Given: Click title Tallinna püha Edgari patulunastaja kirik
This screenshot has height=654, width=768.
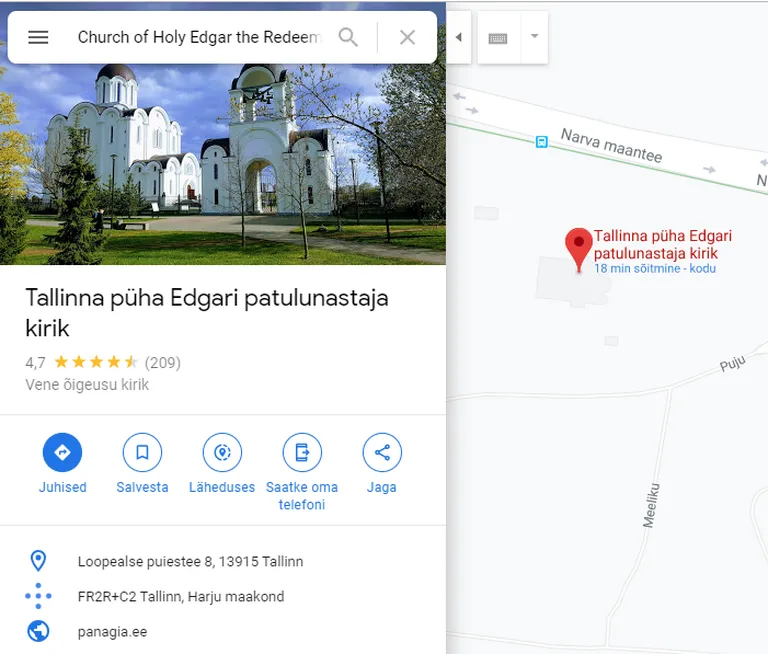Looking at the screenshot, I should (x=207, y=313).
